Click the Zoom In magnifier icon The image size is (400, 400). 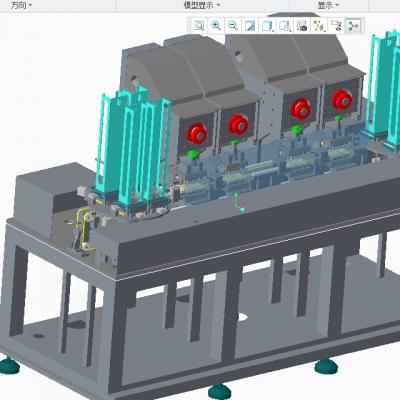[x=216, y=26]
